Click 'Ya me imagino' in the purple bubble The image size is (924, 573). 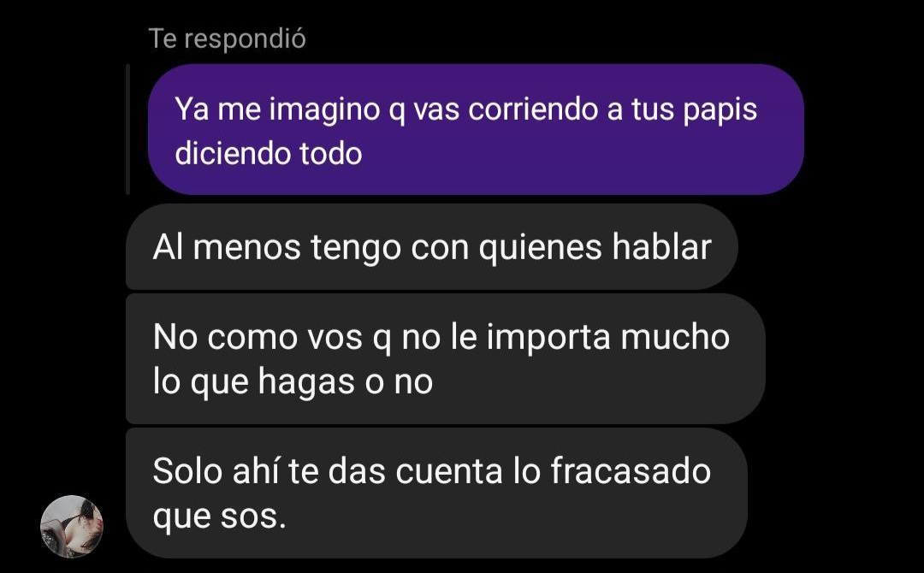click(x=277, y=110)
